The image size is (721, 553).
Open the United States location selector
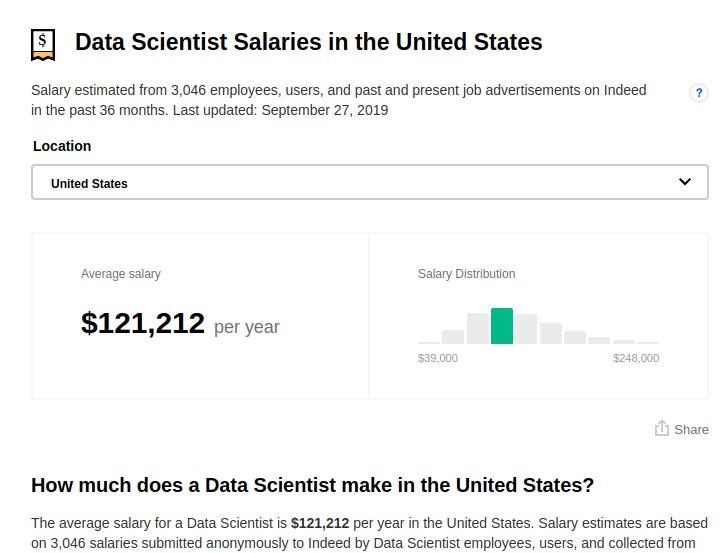pyautogui.click(x=369, y=183)
